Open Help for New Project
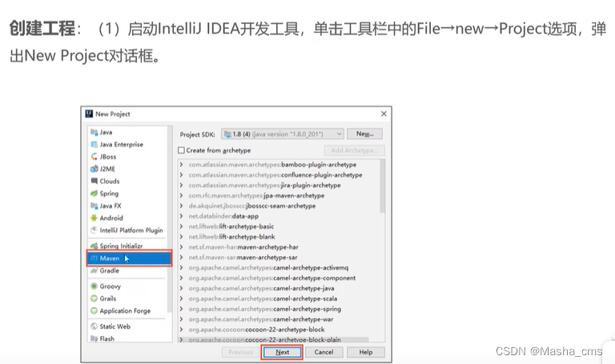 click(366, 352)
